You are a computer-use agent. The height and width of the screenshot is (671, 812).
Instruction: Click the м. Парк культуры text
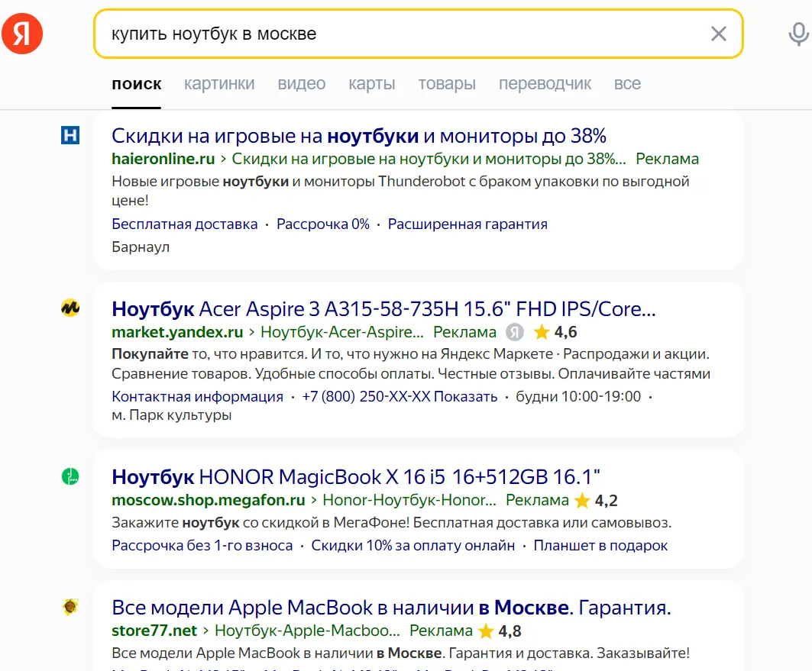[171, 415]
